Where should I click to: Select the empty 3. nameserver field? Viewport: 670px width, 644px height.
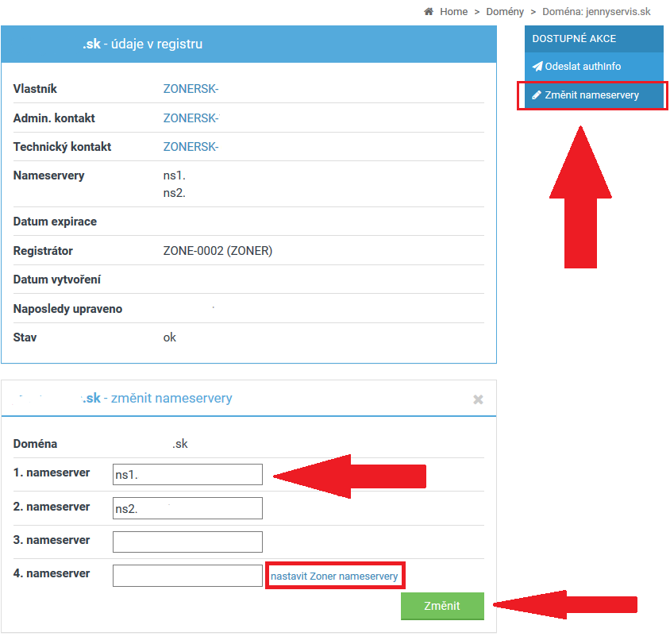[x=187, y=542]
